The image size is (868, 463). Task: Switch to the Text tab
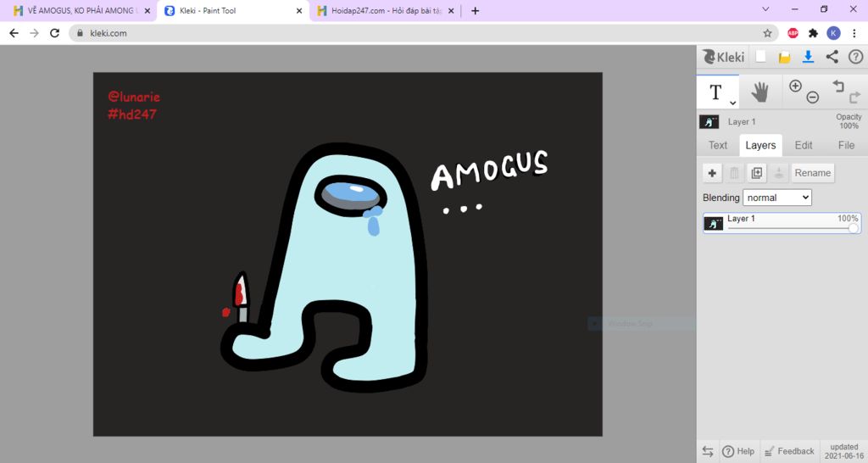click(x=718, y=145)
